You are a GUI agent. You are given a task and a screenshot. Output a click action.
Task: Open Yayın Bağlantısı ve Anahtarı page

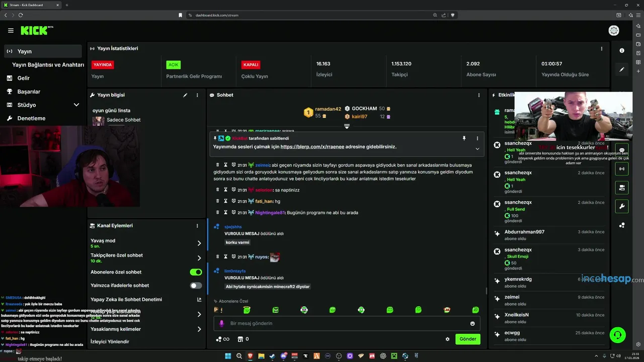pyautogui.click(x=48, y=65)
